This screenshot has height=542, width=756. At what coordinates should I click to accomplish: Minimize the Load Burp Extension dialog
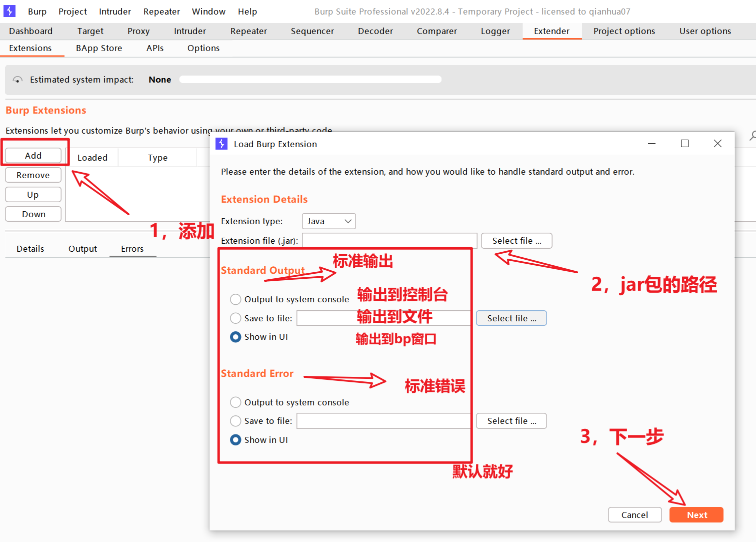651,144
